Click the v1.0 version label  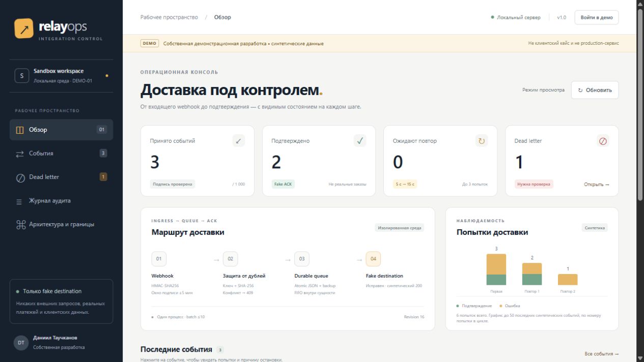(562, 17)
